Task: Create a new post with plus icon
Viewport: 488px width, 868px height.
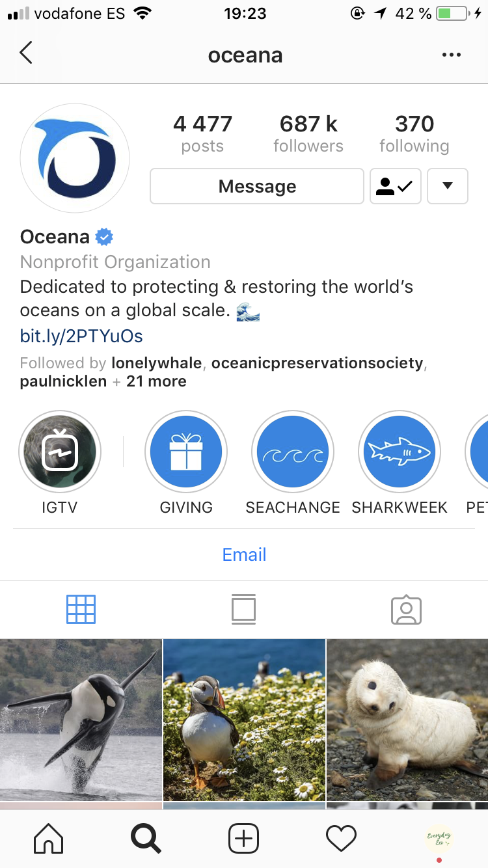Action: [x=243, y=838]
